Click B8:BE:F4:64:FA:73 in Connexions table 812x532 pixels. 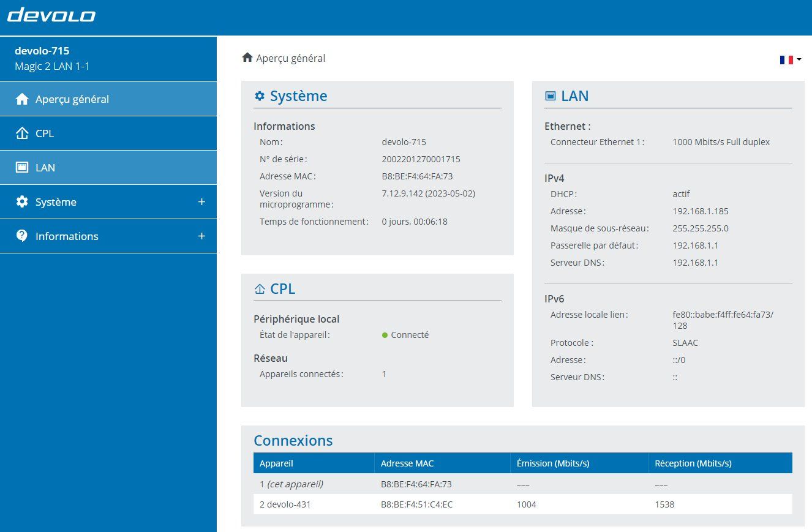point(416,484)
